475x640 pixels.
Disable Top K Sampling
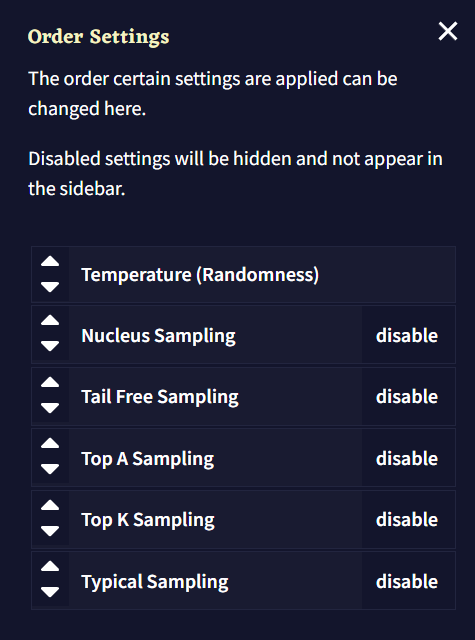coord(408,520)
